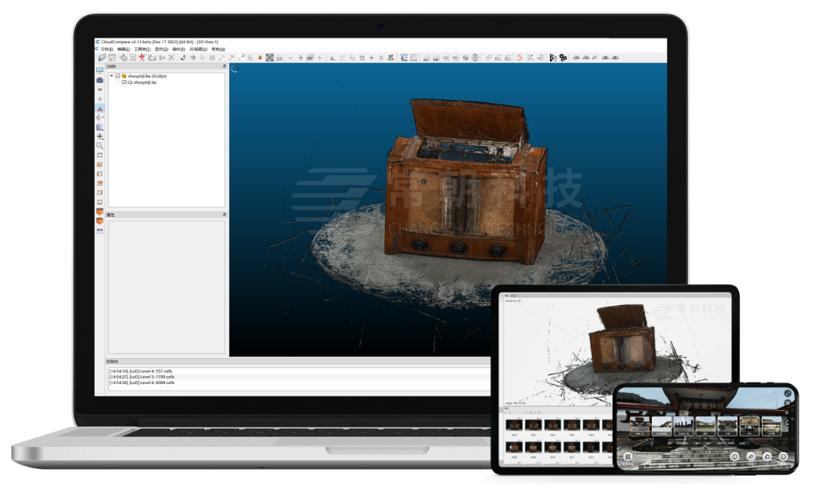Click the Open file folder icon in toolbar

pyautogui.click(x=102, y=58)
